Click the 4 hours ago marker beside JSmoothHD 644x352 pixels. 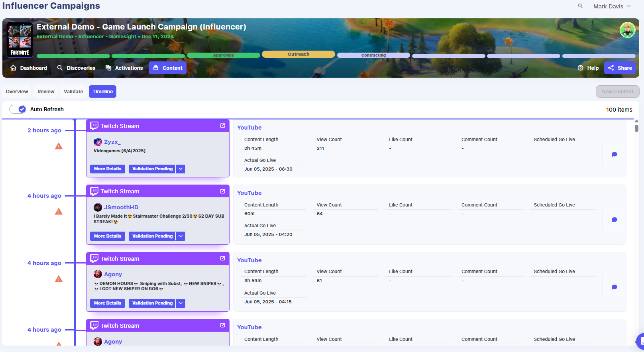(x=44, y=196)
